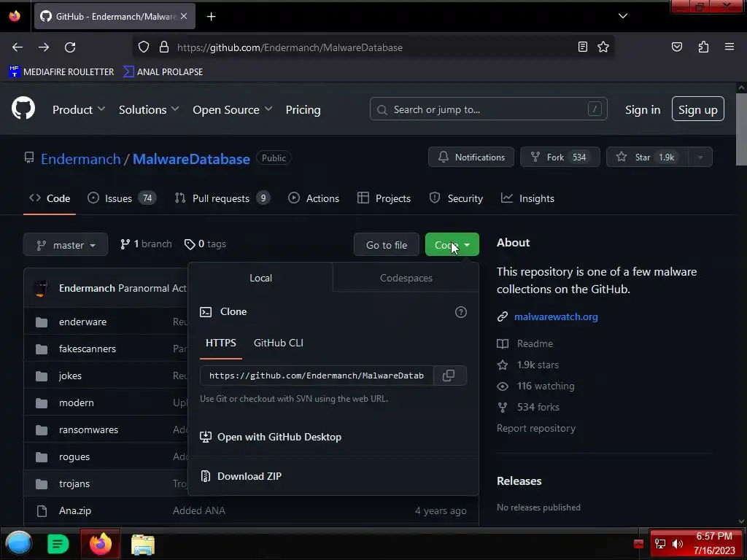The width and height of the screenshot is (747, 560).
Task: Open the Insights tab
Action: [527, 198]
